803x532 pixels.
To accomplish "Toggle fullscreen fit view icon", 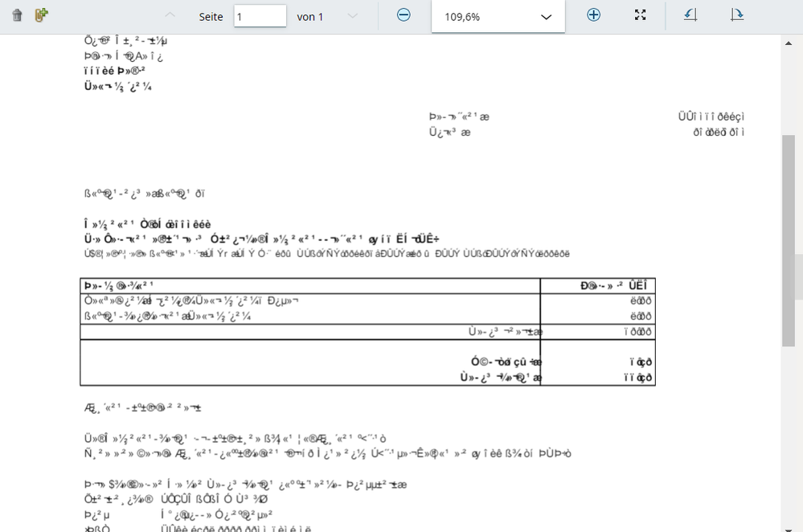I will tap(640, 15).
